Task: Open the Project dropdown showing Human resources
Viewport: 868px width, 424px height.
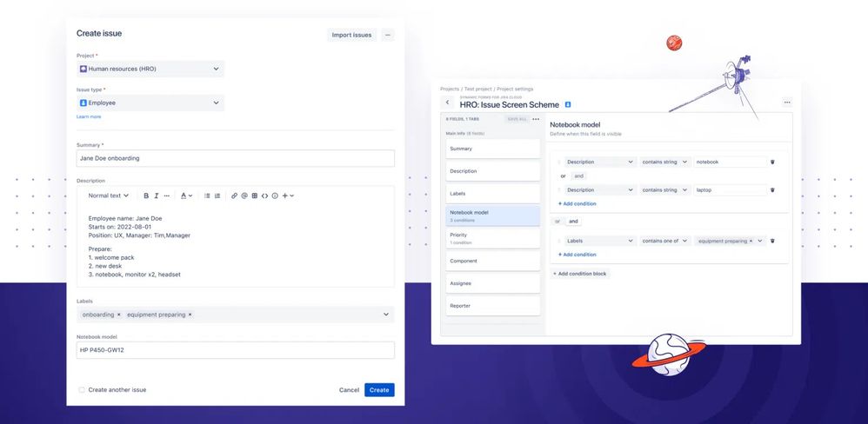Action: [150, 70]
